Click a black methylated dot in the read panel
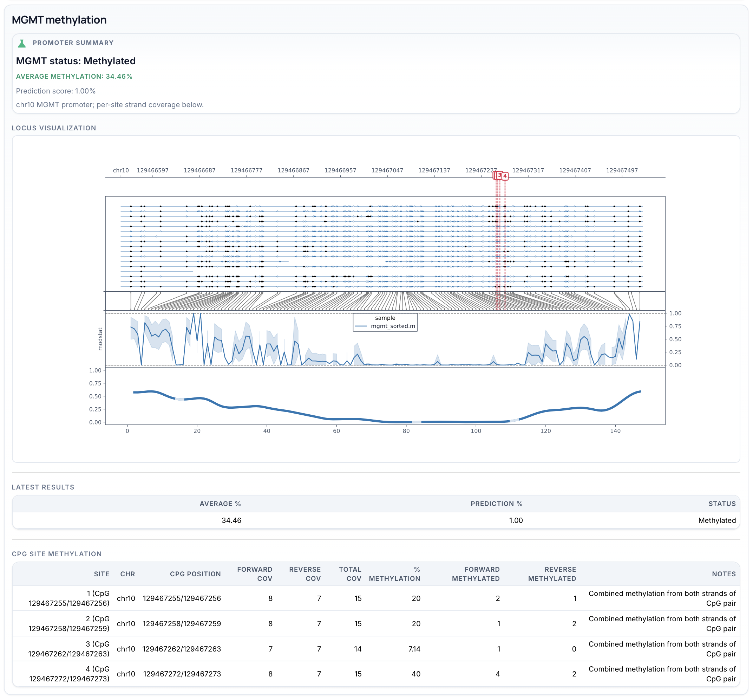The width and height of the screenshot is (753, 700). pos(131,206)
